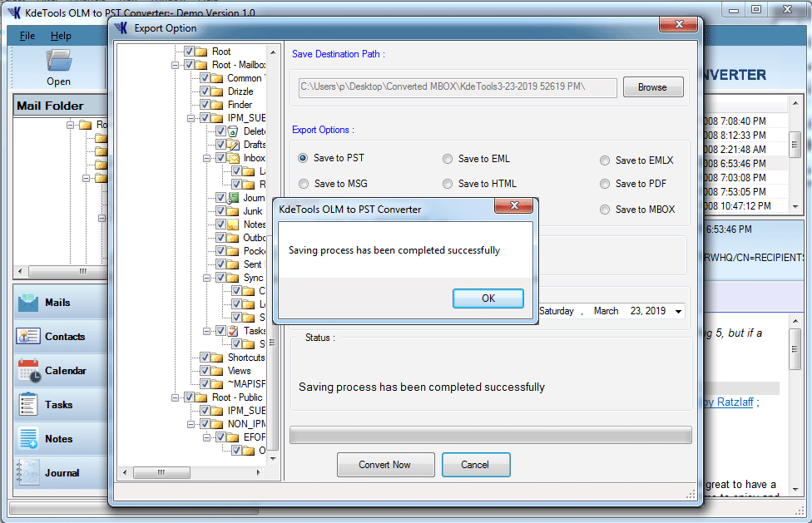Click the Convert Now button

[385, 465]
